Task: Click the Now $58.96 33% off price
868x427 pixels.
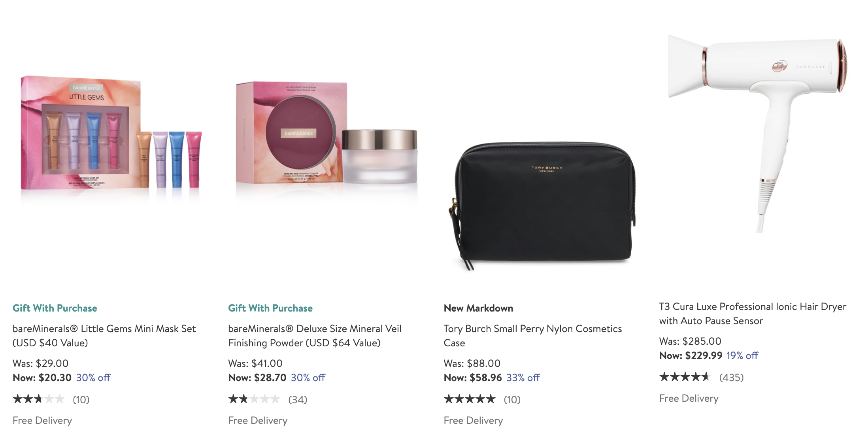Action: 492,378
